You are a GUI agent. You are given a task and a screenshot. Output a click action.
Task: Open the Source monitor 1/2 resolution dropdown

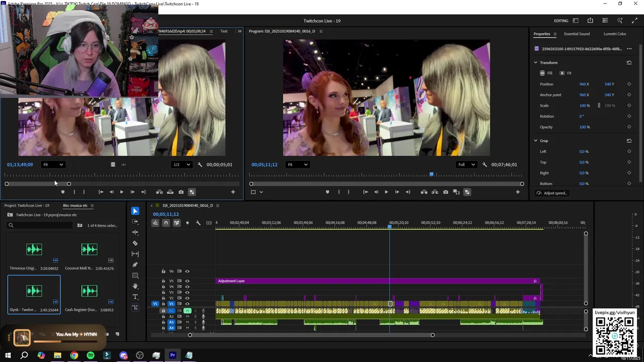point(182,164)
